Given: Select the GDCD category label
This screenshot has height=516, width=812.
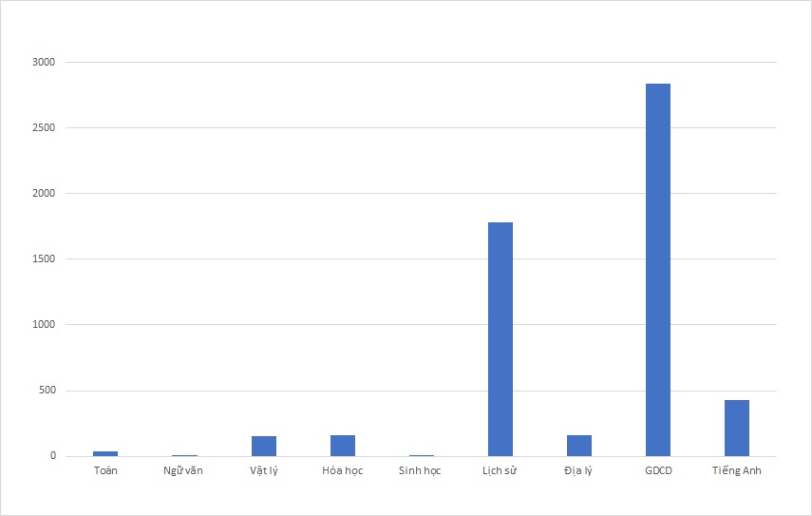Looking at the screenshot, I should pyautogui.click(x=657, y=471).
